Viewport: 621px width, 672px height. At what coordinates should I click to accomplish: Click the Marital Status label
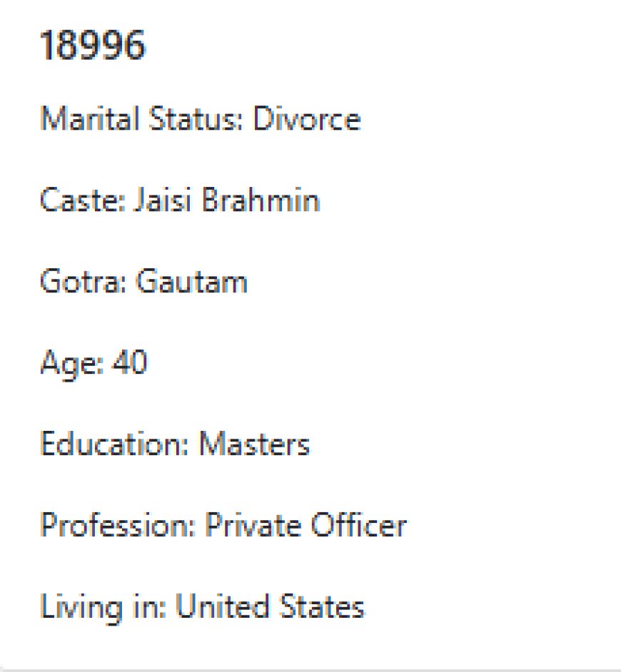[x=142, y=118]
